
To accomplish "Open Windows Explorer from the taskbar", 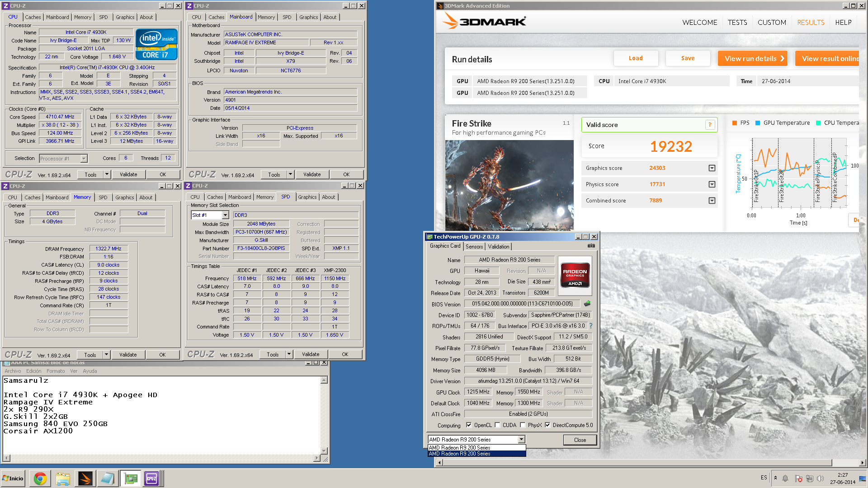I will coord(63,479).
